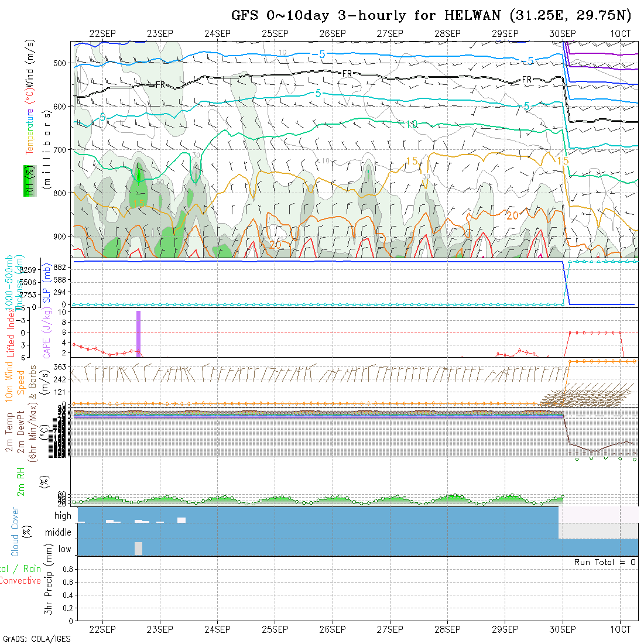Click the GrADS: COLA/IGES credit text
The width and height of the screenshot is (644, 644).
coord(36,639)
